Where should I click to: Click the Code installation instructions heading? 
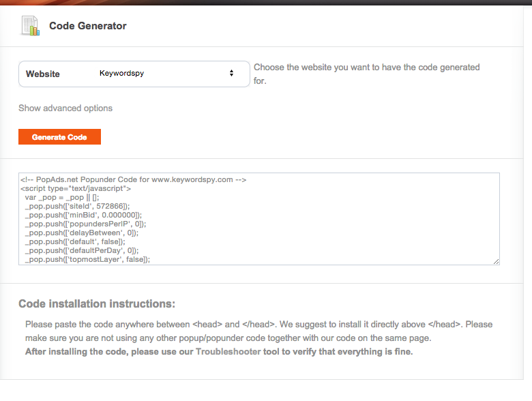tap(97, 303)
